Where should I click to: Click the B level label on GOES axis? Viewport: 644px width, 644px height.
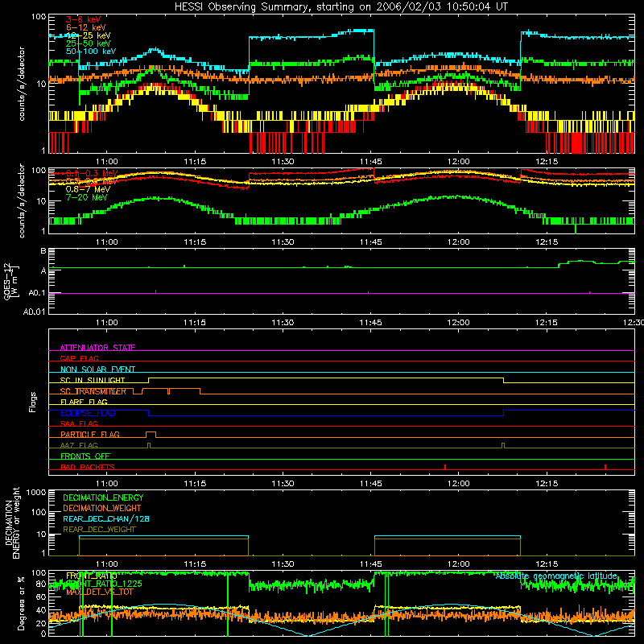(43, 251)
